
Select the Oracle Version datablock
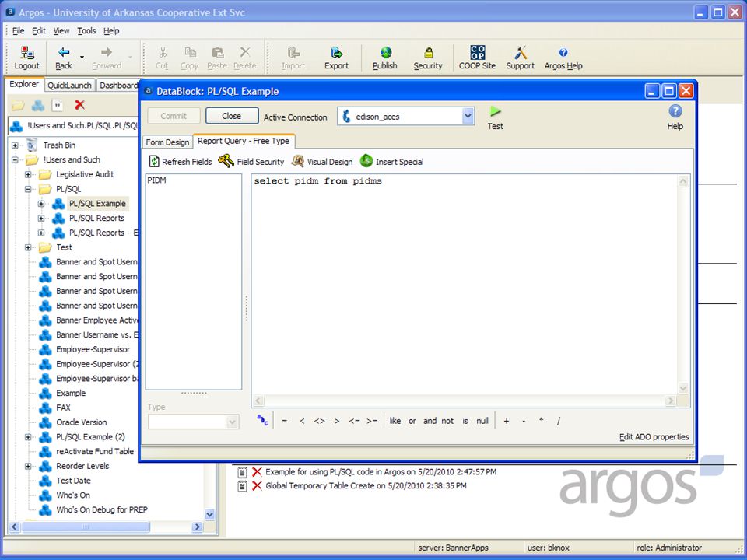82,422
